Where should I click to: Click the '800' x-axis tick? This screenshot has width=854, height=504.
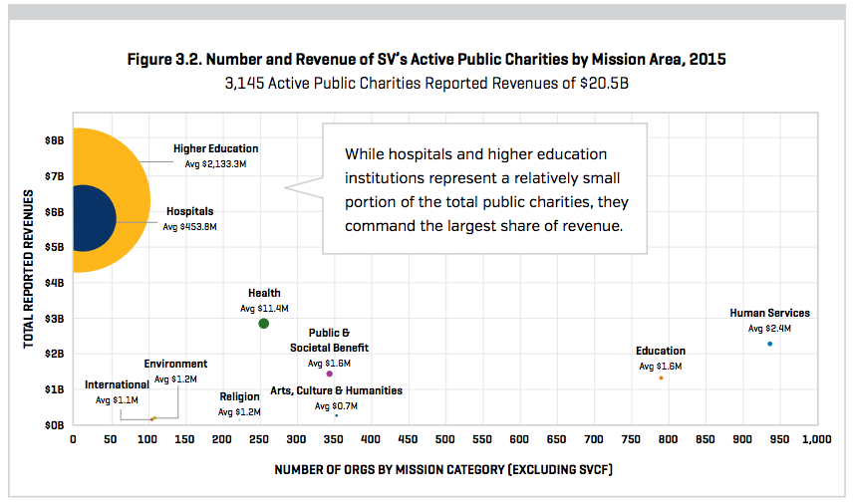click(x=668, y=439)
